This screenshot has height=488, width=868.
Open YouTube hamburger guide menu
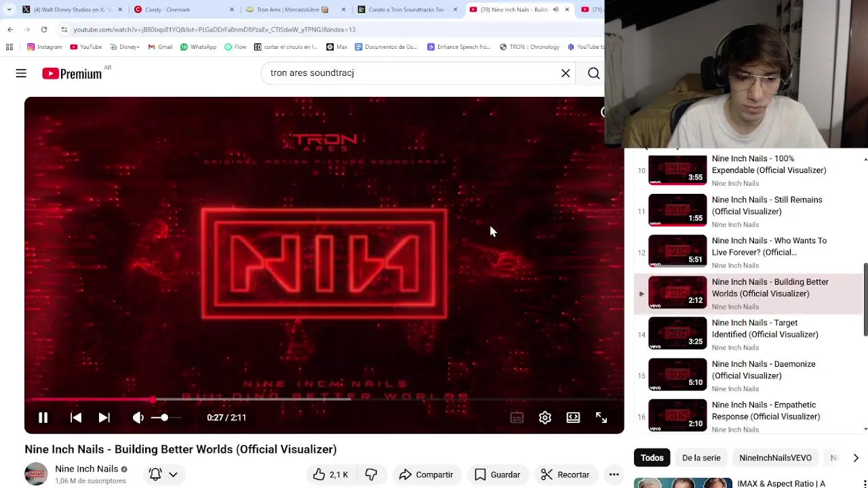coord(21,73)
